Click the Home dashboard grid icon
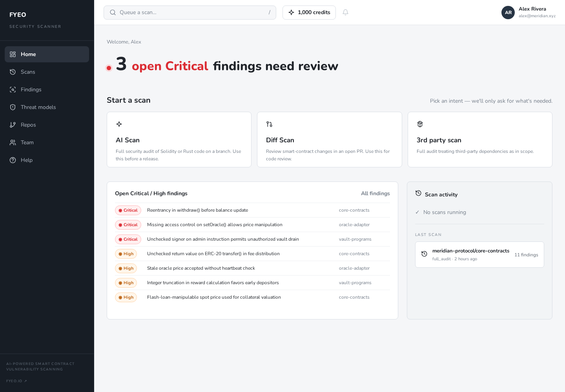The image size is (565, 392). coord(13,54)
